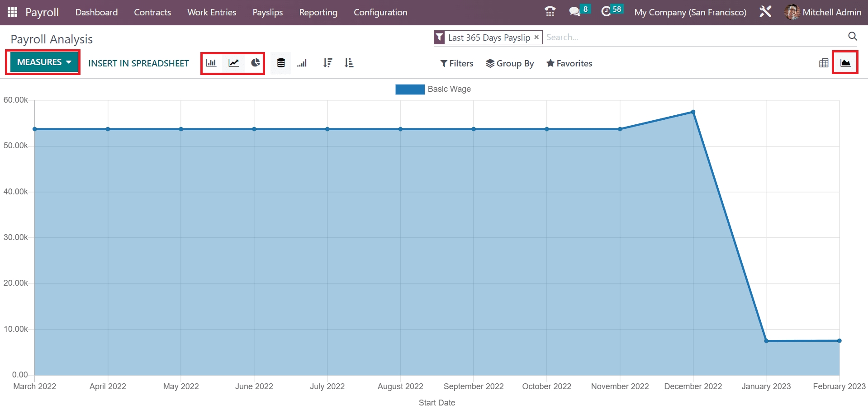Image resolution: width=868 pixels, height=410 pixels.
Task: Click Insert in Spreadsheet button
Action: point(138,63)
